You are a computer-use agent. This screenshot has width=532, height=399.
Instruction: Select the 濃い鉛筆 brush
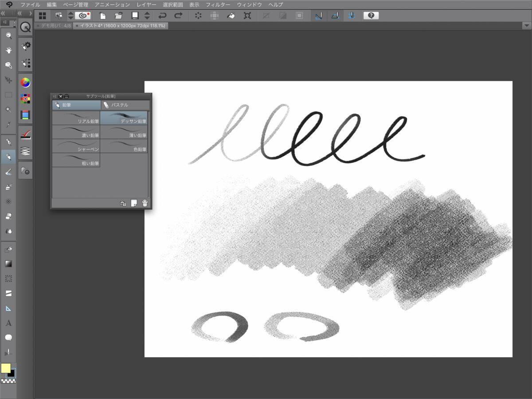(x=76, y=132)
